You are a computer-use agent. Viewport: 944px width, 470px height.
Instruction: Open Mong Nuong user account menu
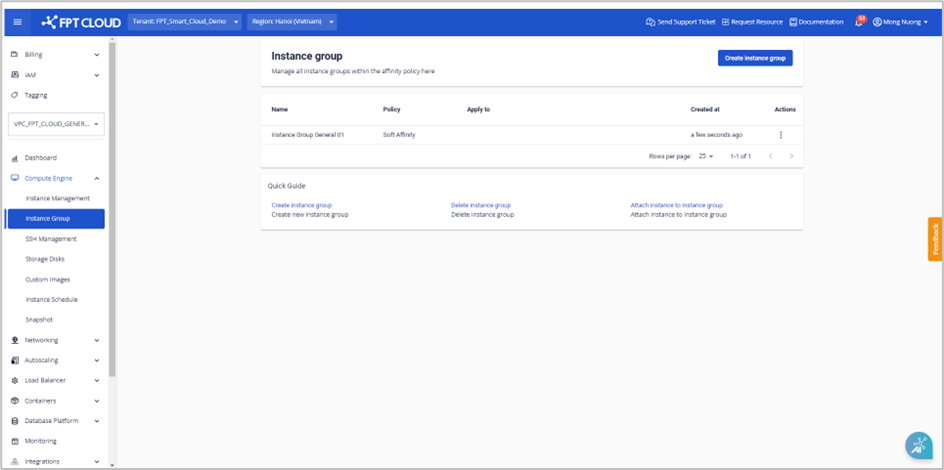(900, 22)
